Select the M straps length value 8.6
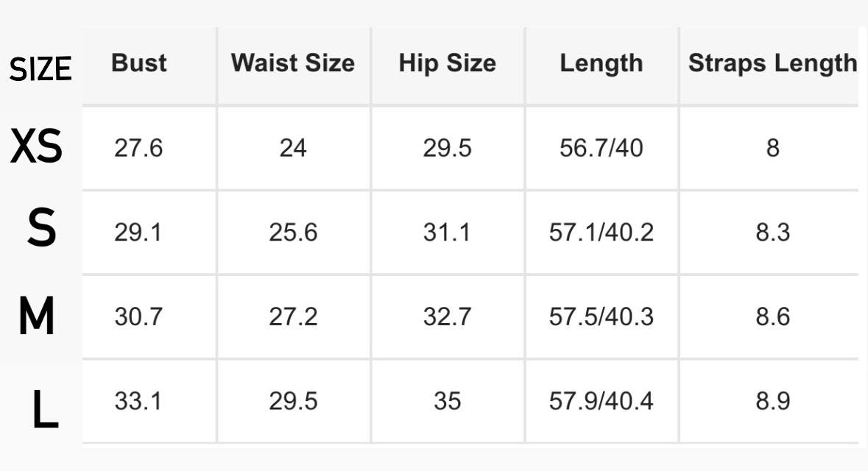868x471 pixels. (x=773, y=316)
